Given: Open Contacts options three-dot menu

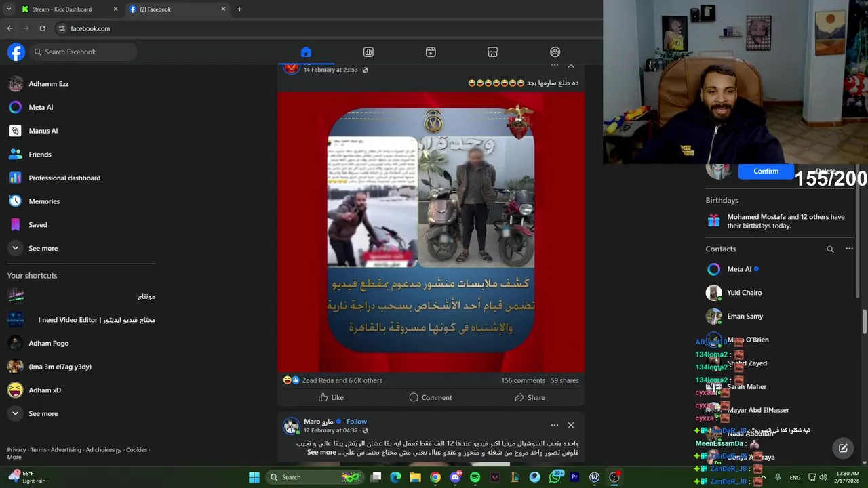Looking at the screenshot, I should pyautogui.click(x=849, y=249).
